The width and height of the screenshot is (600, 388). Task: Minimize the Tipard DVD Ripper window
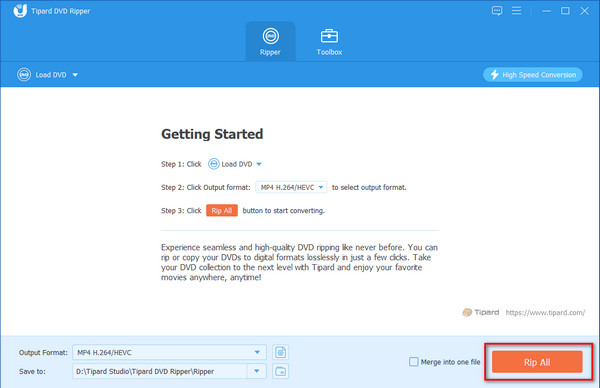(546, 11)
